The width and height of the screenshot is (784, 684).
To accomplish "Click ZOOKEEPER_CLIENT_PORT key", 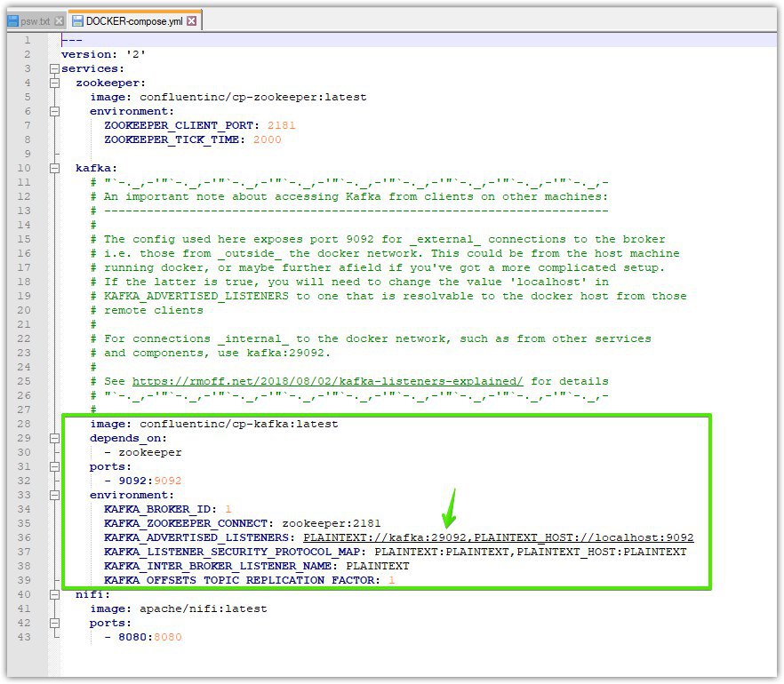I will (182, 126).
